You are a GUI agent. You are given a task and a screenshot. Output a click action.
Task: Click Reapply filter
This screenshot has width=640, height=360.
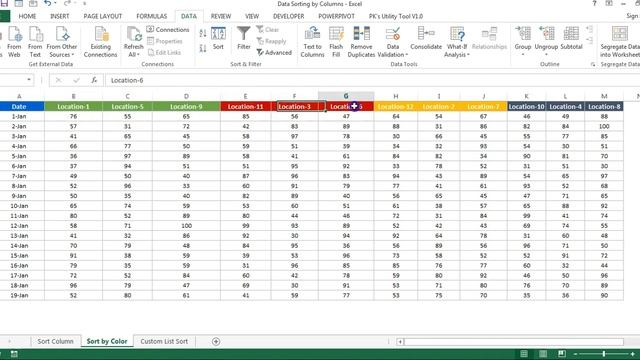pos(271,41)
